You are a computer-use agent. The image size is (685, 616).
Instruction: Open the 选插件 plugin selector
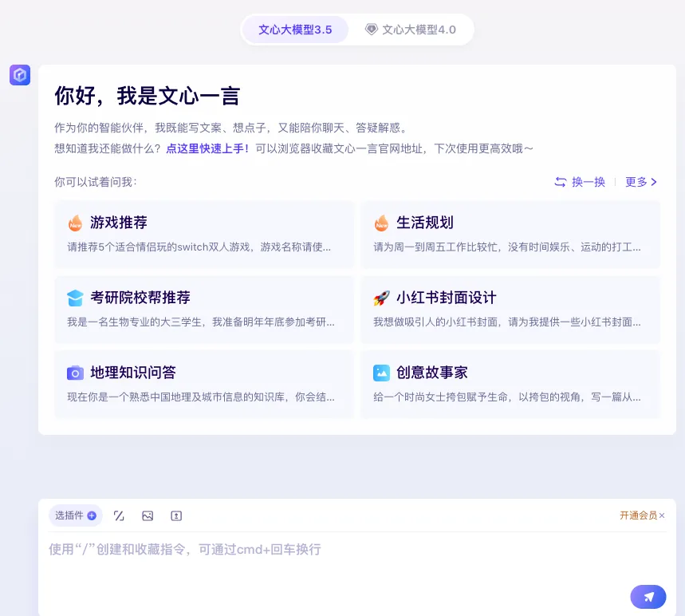pos(75,515)
